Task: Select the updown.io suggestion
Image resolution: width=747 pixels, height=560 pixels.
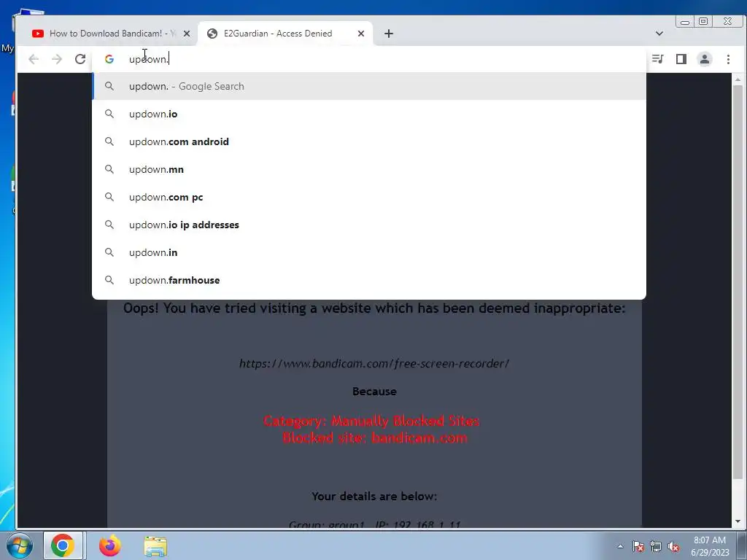Action: coord(369,114)
